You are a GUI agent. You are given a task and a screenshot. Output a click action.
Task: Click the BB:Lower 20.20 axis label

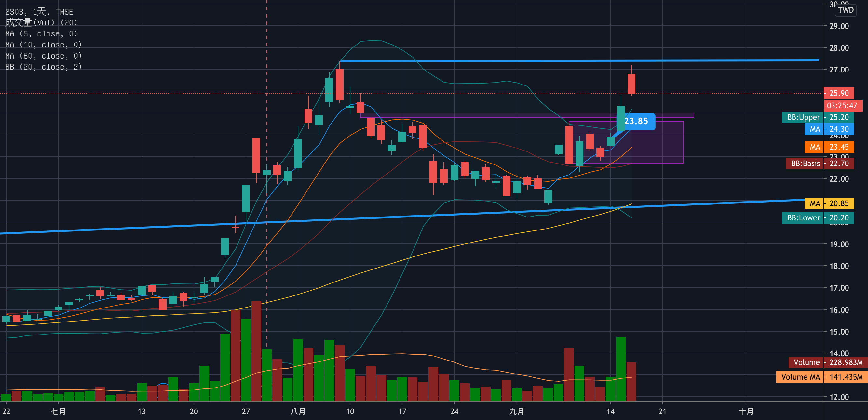click(818, 218)
